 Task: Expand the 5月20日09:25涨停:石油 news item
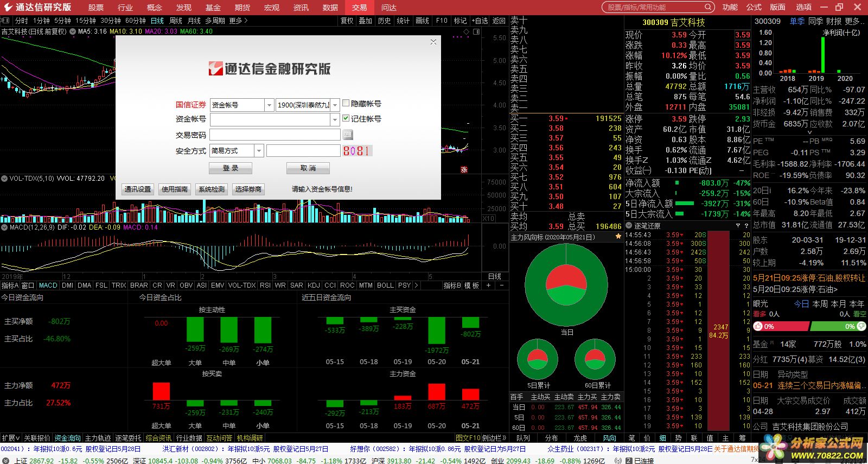click(x=795, y=289)
